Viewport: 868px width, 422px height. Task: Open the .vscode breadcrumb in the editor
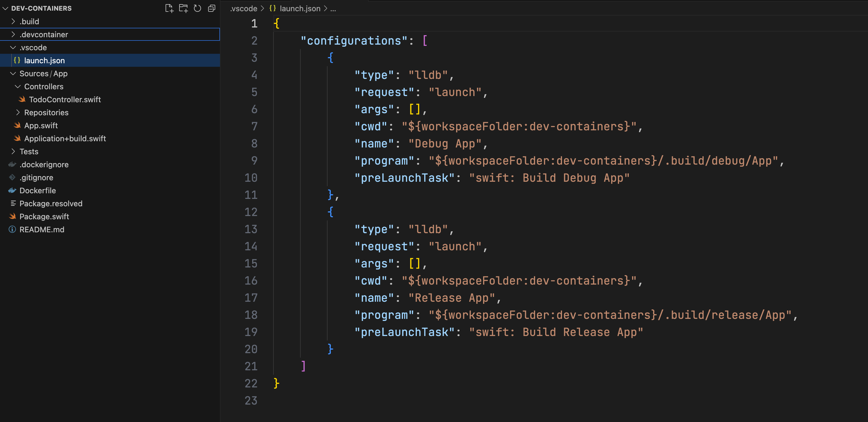point(243,8)
